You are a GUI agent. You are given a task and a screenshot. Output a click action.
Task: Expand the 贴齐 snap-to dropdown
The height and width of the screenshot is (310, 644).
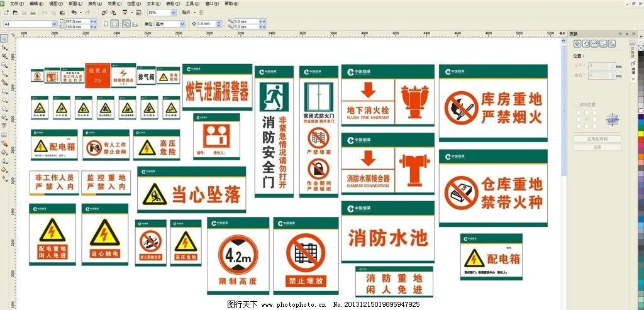point(195,13)
